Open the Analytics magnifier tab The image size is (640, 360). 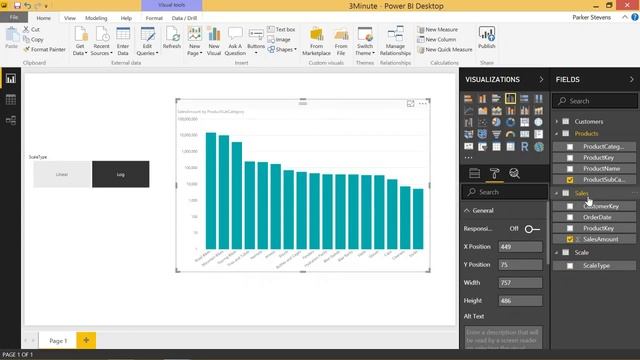pos(514,173)
